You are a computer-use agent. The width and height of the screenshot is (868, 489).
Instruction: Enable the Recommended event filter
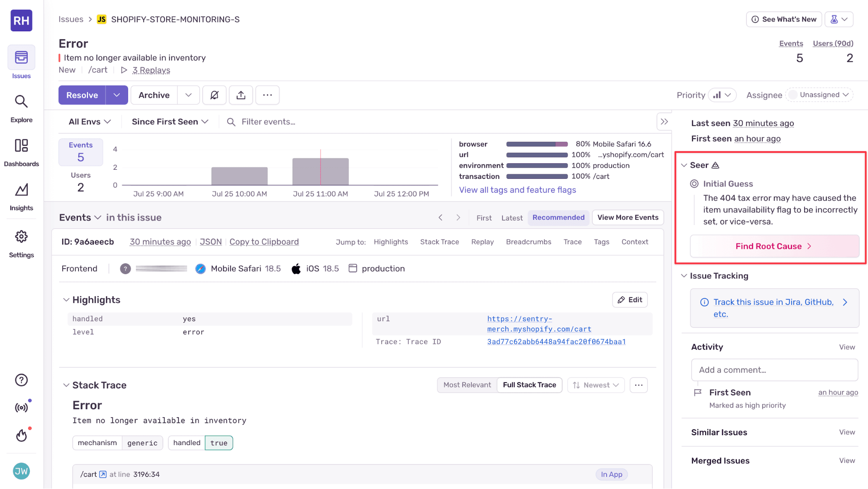click(x=558, y=217)
